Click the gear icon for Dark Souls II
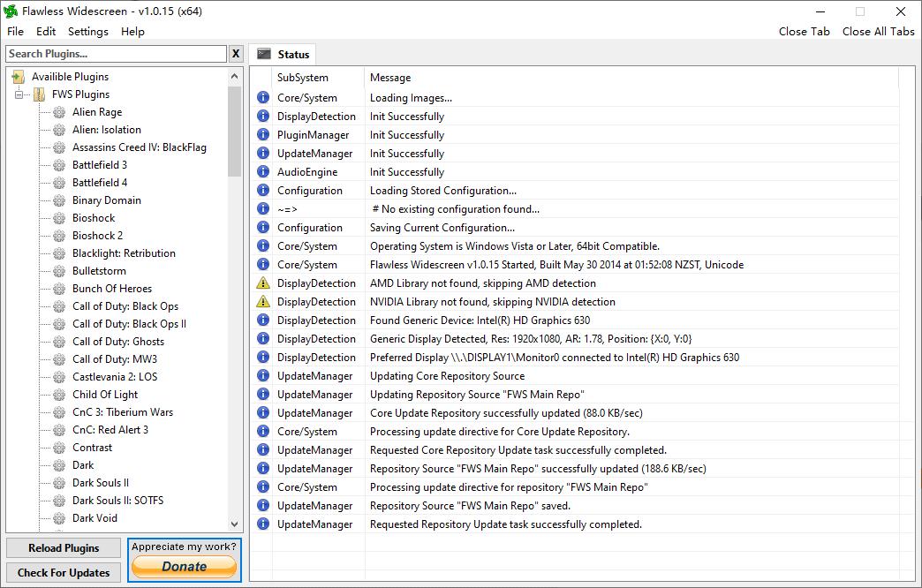 (x=59, y=483)
